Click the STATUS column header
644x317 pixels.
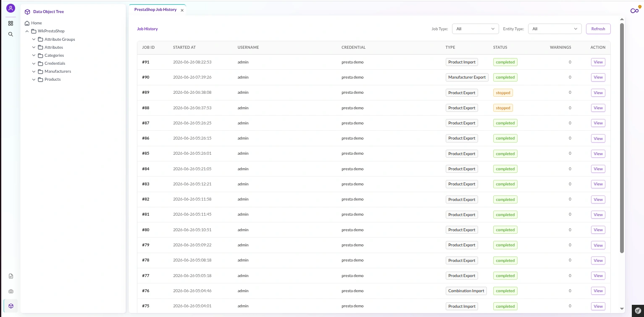point(500,48)
